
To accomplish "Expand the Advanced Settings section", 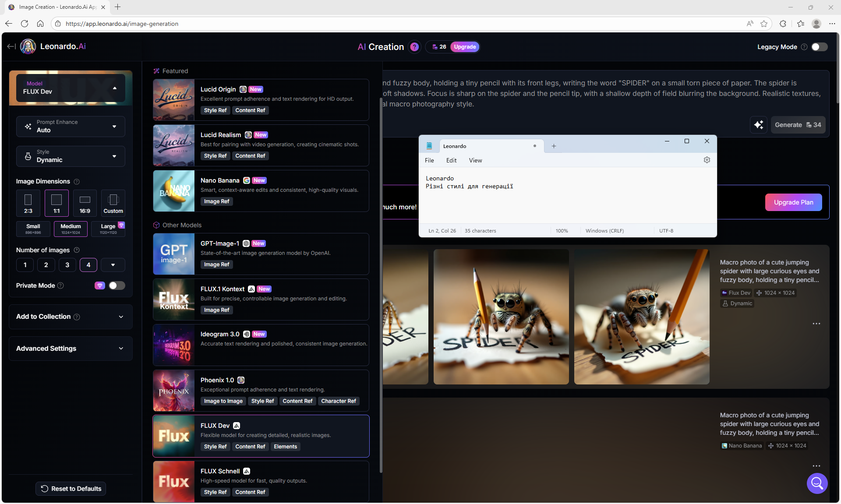I will coord(71,349).
